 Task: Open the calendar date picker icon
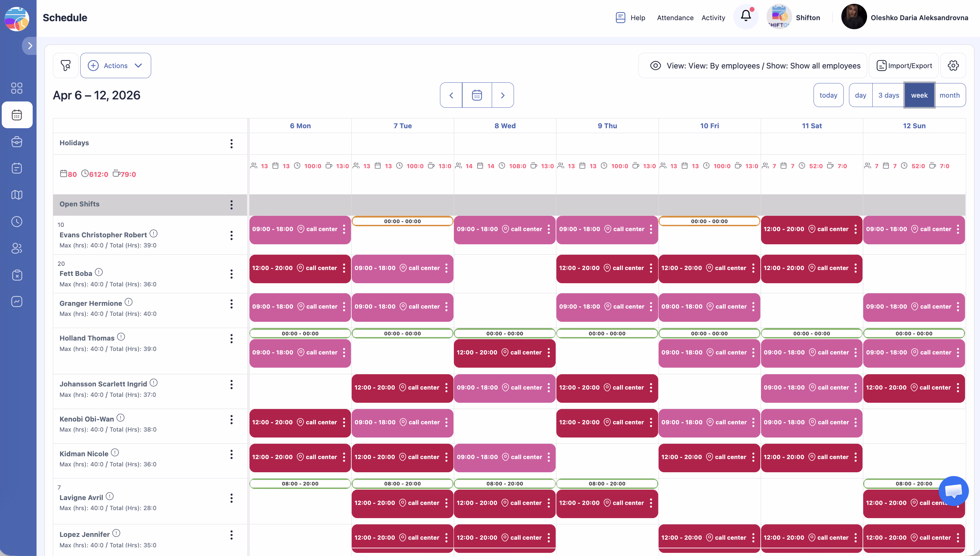(476, 95)
